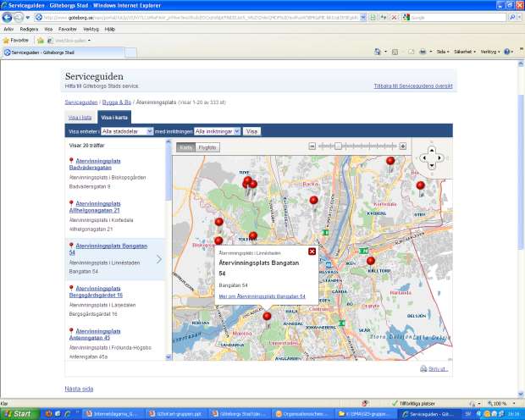Open the Verktyg command bar dropdown
Image resolution: width=525 pixels, height=420 pixels.
[x=490, y=52]
